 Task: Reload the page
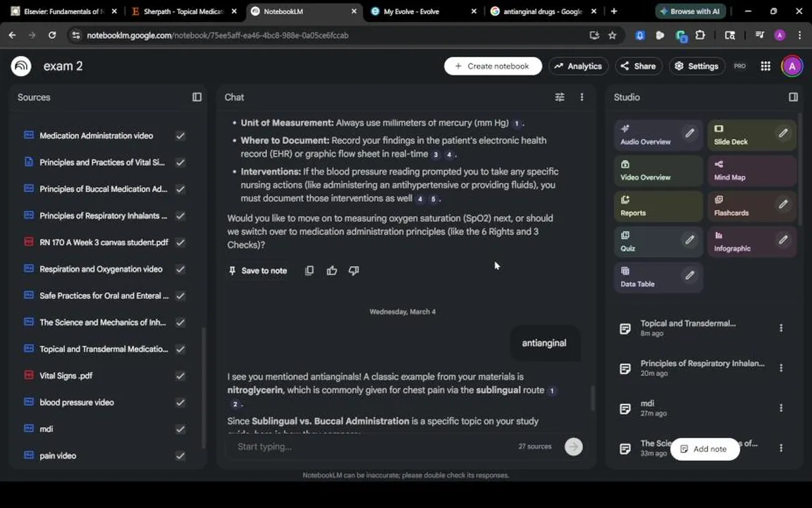click(51, 35)
